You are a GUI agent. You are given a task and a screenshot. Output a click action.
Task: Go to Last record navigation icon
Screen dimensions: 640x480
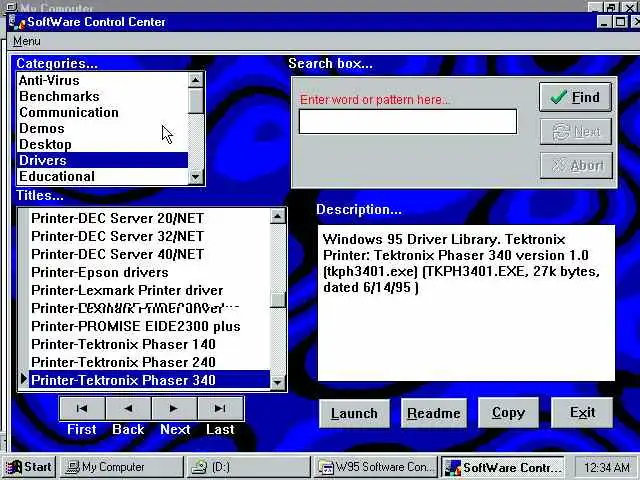[x=220, y=408]
